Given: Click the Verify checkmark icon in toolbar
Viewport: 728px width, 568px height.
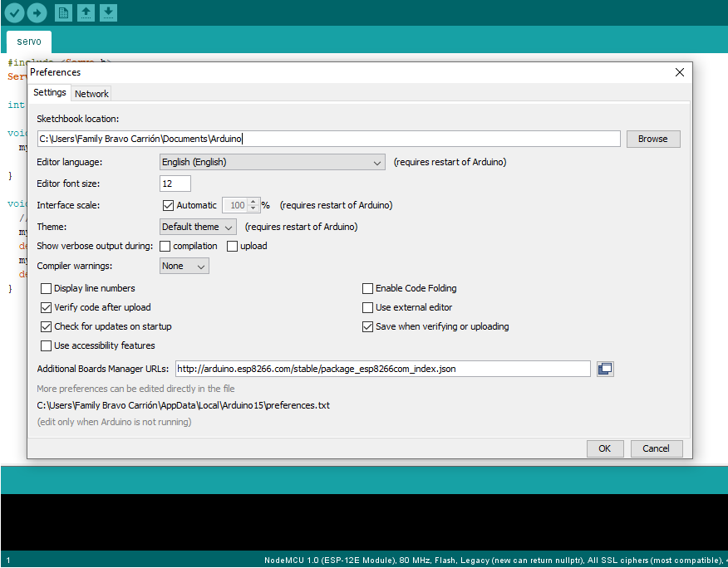Looking at the screenshot, I should pos(14,13).
